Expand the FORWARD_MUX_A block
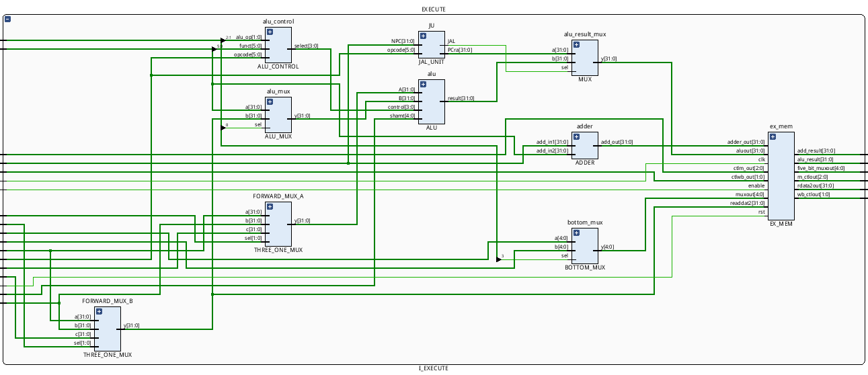 270,206
